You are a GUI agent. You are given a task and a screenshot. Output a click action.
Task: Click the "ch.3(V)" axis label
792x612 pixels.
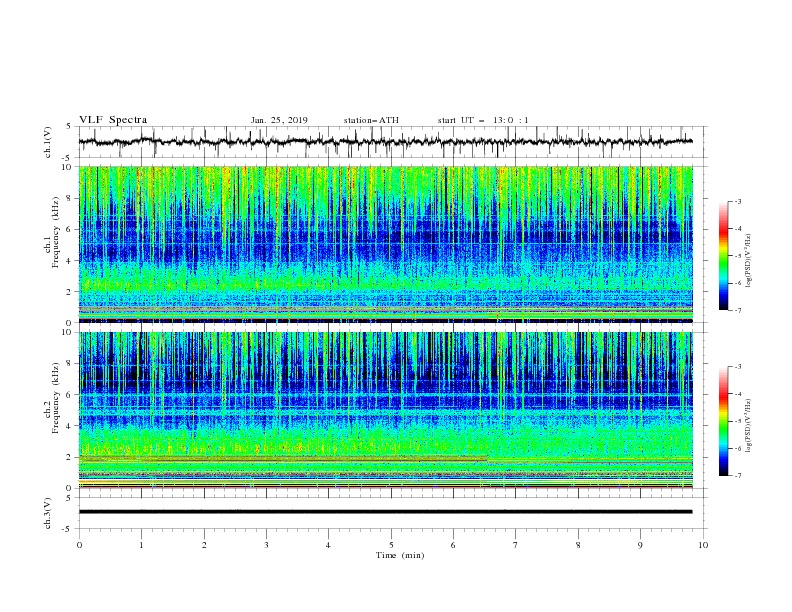click(x=48, y=513)
